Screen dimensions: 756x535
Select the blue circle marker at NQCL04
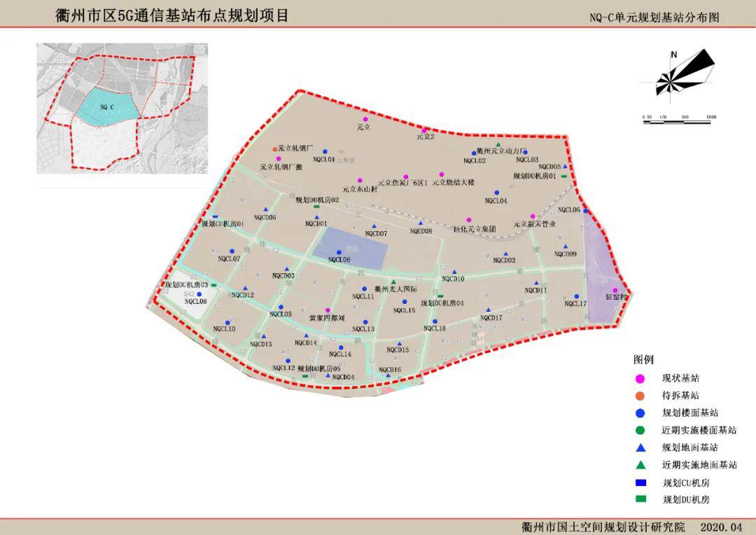(496, 193)
